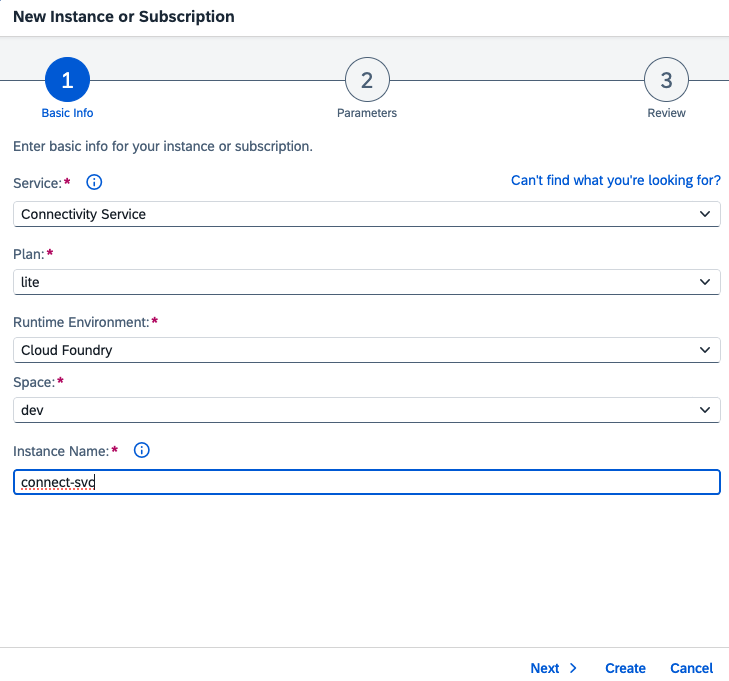Image resolution: width=729 pixels, height=681 pixels.
Task: Select the step 3 circle icon
Action: coord(666,80)
